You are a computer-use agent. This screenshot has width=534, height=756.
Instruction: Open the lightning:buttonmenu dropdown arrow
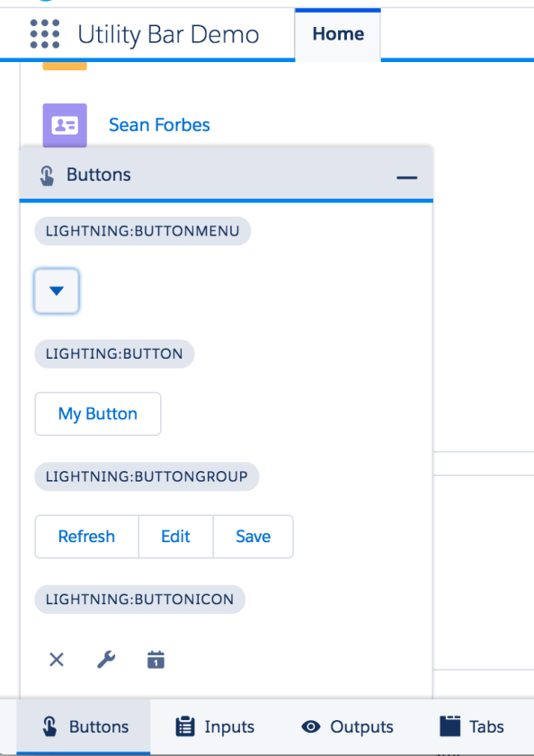click(x=56, y=290)
